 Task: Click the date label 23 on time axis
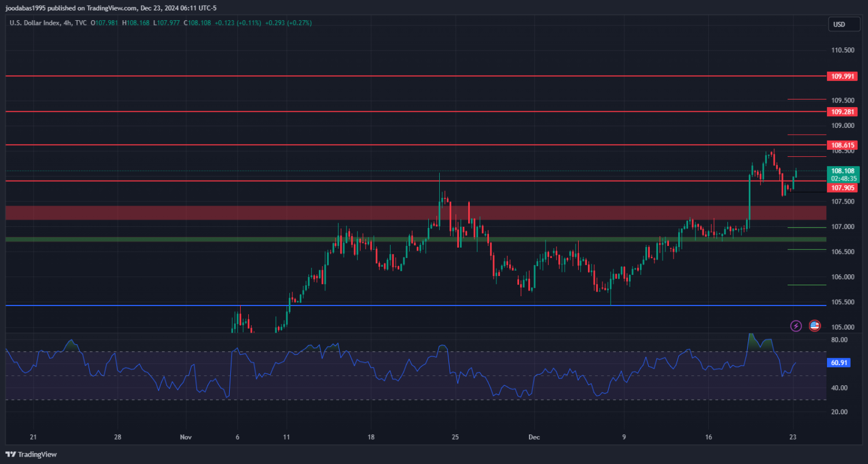(793, 437)
